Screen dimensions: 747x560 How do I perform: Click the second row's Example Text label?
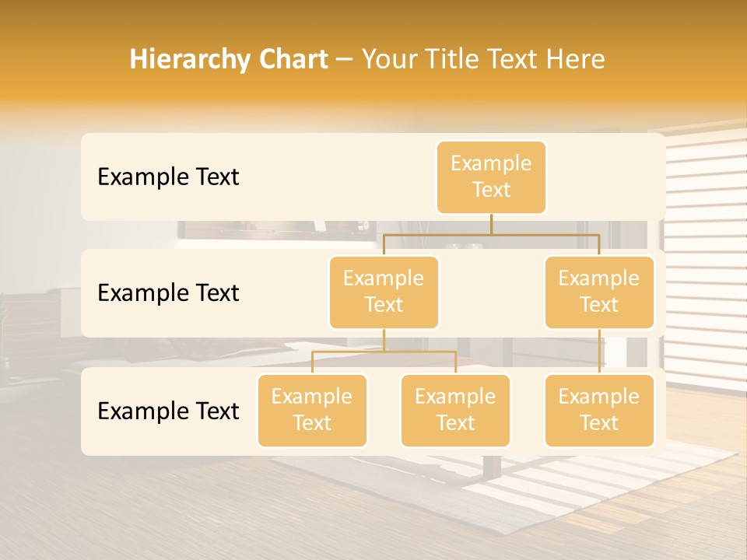tap(168, 292)
